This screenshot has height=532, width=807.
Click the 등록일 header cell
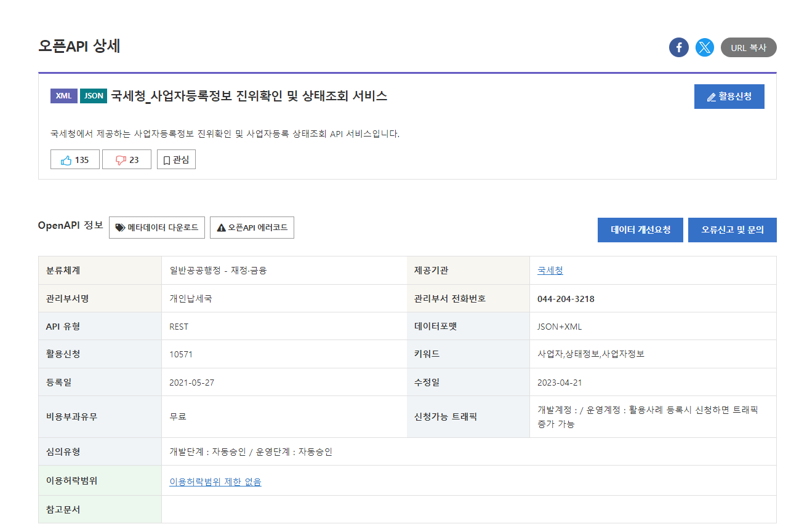click(100, 382)
